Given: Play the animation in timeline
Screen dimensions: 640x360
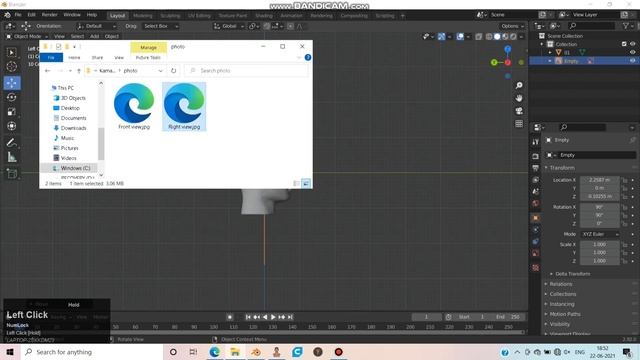Looking at the screenshot, I should [x=273, y=317].
